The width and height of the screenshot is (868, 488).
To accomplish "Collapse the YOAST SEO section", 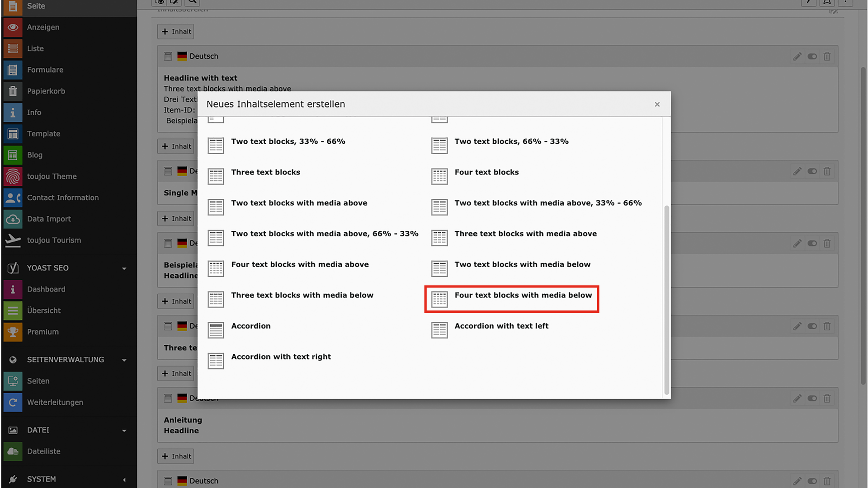I will (x=124, y=268).
